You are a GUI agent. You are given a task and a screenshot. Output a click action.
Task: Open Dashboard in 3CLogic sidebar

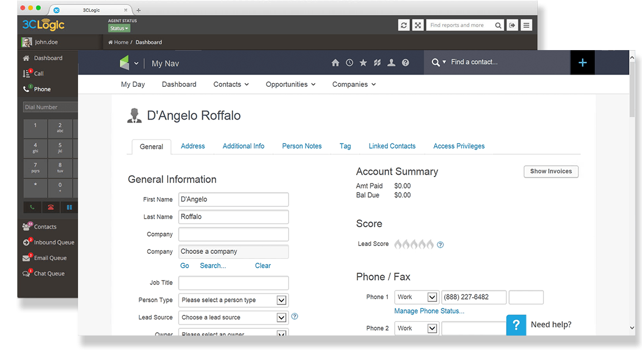click(47, 58)
